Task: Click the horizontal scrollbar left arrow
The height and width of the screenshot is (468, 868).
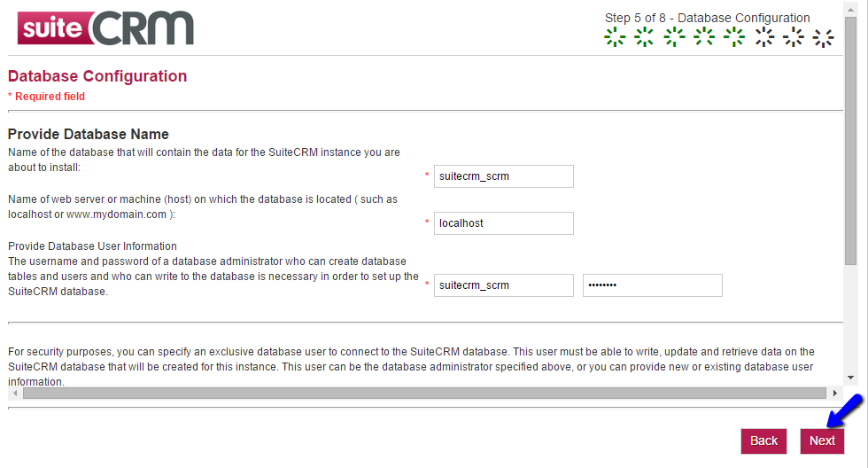Action: coord(15,394)
